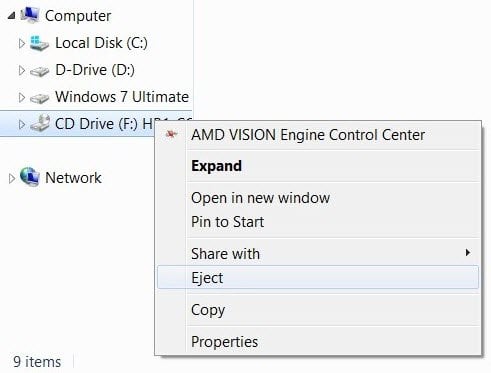491x373 pixels.
Task: Click the D-Drive (D:) drive icon
Action: [x=39, y=71]
